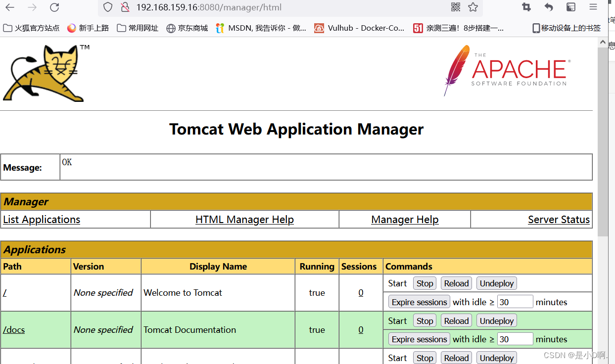Reload the Welcome to Tomcat application

click(456, 283)
